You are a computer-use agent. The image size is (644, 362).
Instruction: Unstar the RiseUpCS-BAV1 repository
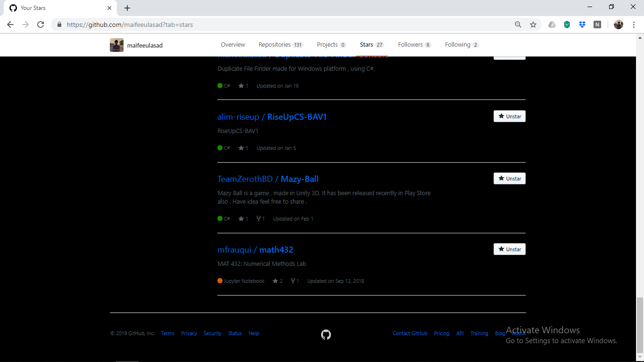coord(510,116)
